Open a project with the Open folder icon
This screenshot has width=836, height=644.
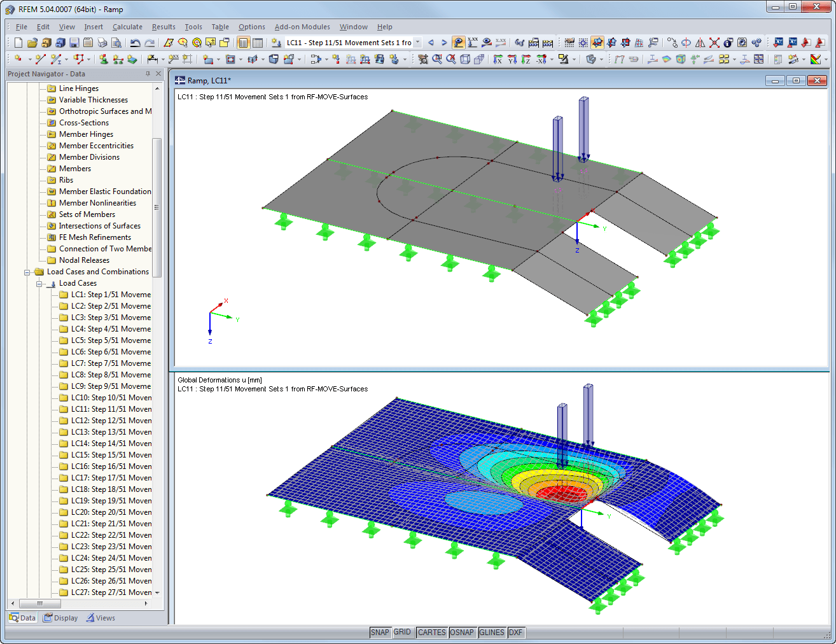[32, 42]
